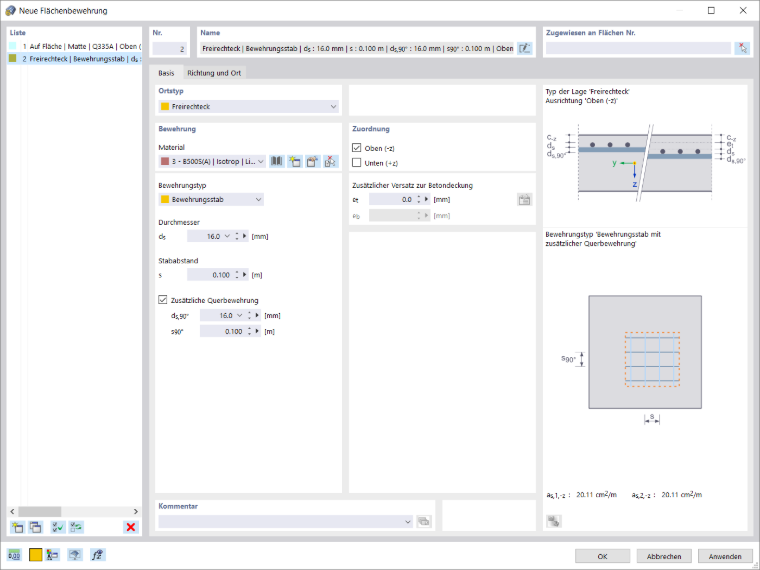Click the arrow right of s spacing field
The image size is (760, 570).
tap(245, 275)
